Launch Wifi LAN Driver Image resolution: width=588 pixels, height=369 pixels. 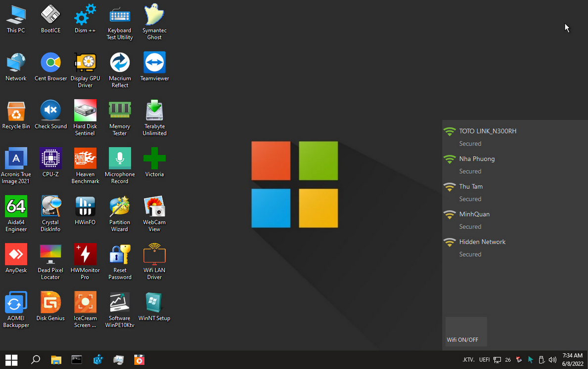154,262
